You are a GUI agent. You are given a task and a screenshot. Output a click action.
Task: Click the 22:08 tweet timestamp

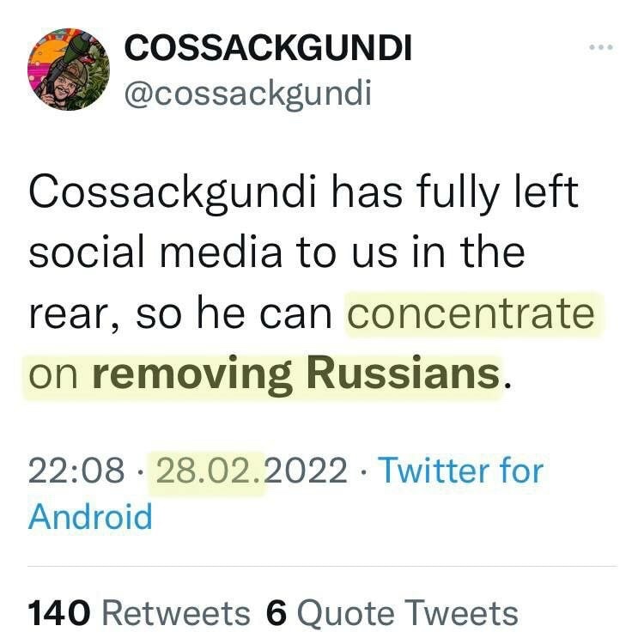(x=77, y=471)
